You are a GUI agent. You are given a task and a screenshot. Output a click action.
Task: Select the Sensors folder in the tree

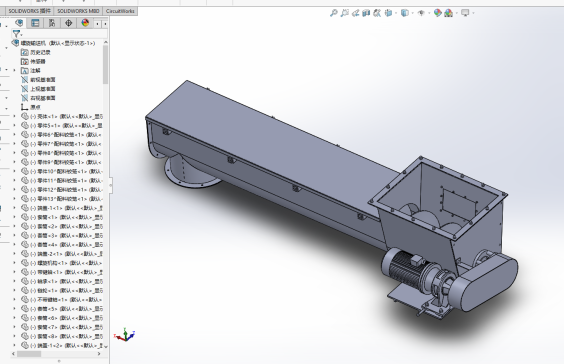(x=33, y=62)
